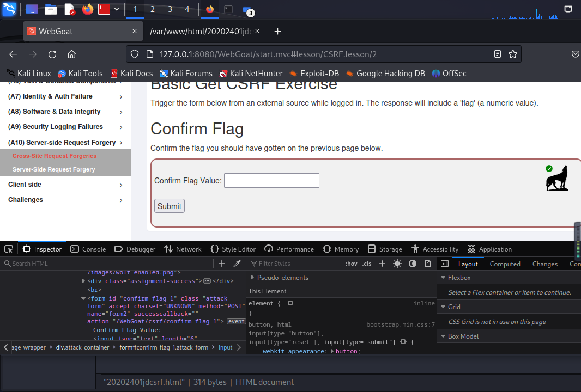Toggle the .cls class panel
The image size is (581, 392).
367,264
